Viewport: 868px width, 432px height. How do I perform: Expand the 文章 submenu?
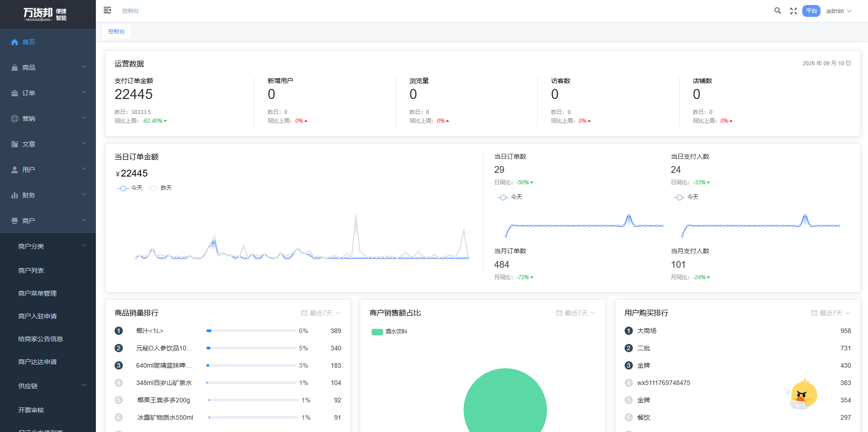tap(84, 143)
